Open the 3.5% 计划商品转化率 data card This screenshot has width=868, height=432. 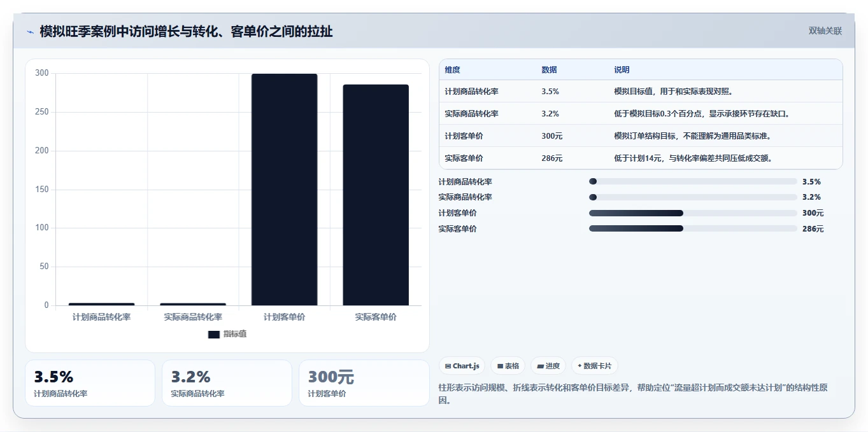[x=90, y=383]
